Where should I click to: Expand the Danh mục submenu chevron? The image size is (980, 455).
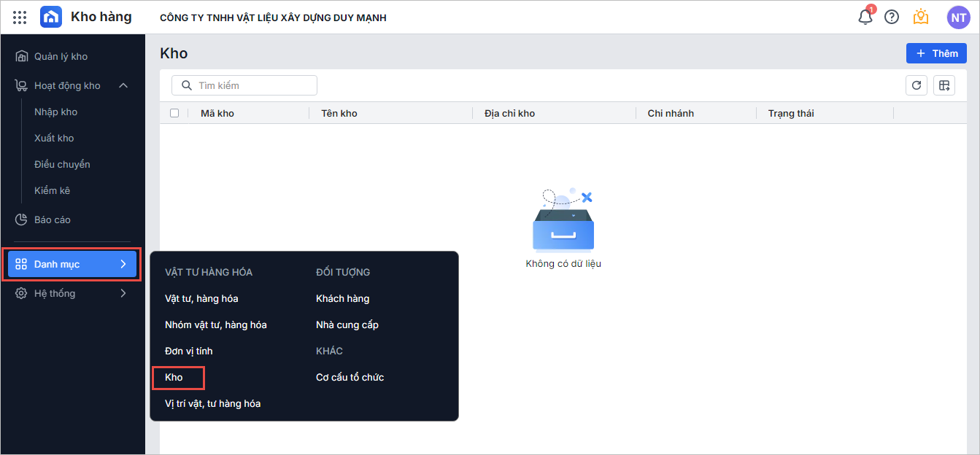(x=123, y=264)
